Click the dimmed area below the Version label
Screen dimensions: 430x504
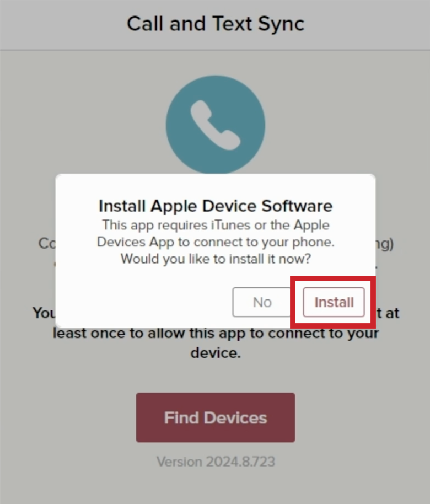click(x=216, y=487)
